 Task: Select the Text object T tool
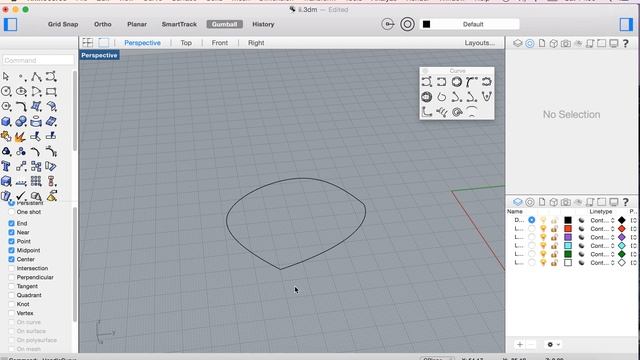coord(6,166)
